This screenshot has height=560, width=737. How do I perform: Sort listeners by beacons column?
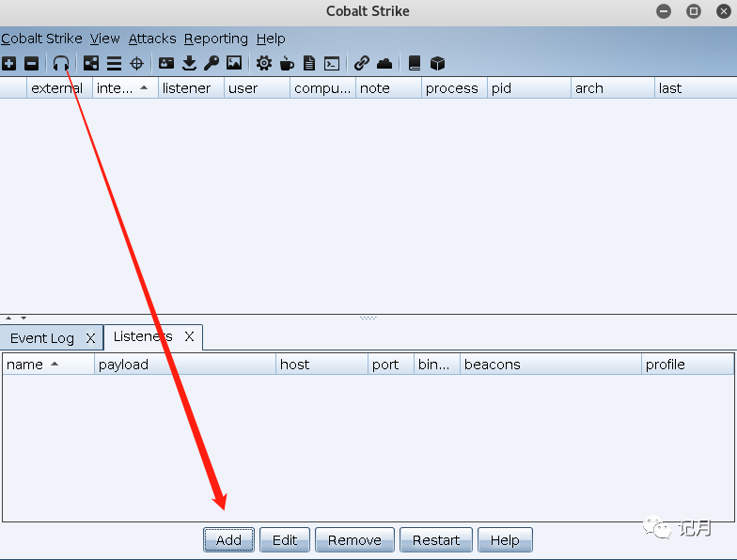click(551, 365)
